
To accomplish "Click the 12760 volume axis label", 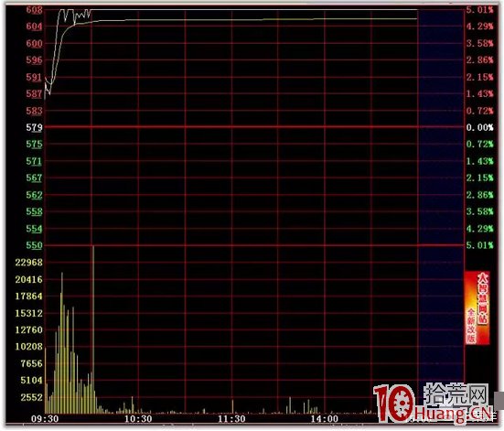I will tap(29, 329).
